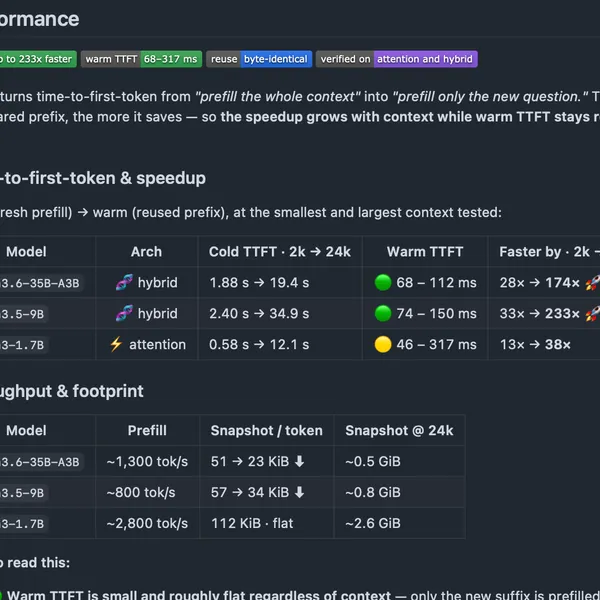Click 'Model' header in speedup table
This screenshot has height=600, width=600.
point(26,251)
